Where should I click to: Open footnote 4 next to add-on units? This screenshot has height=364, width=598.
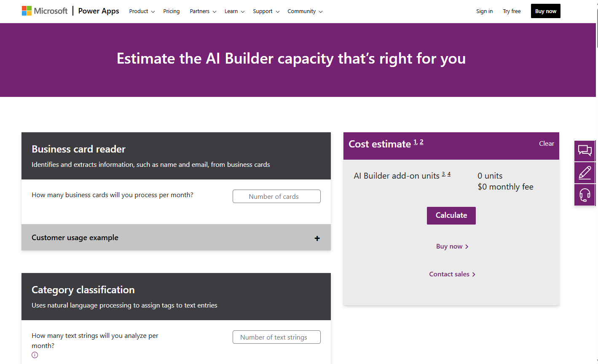coord(449,174)
